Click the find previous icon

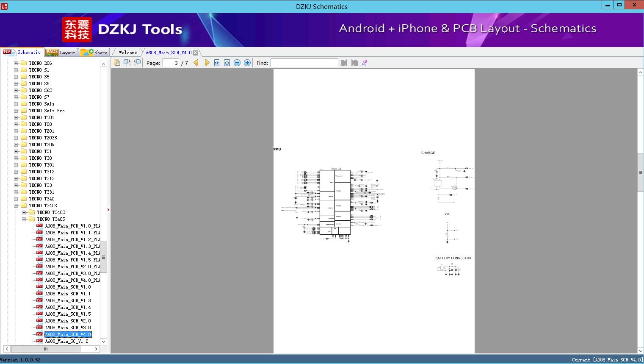coord(344,63)
